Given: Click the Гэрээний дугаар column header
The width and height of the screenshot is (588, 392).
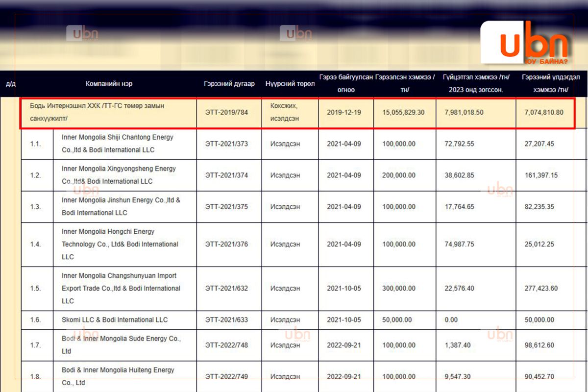Looking at the screenshot, I should pyautogui.click(x=229, y=84).
